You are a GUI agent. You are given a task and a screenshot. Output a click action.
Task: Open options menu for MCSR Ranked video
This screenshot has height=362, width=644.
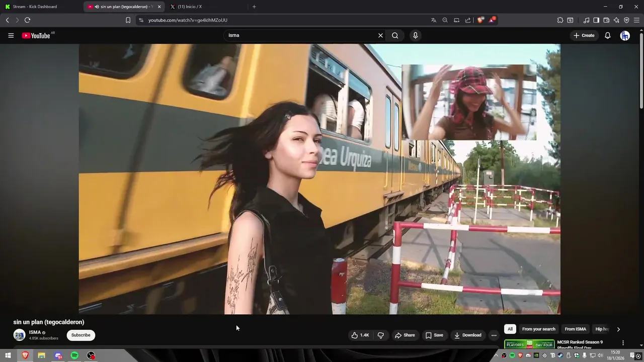tap(623, 343)
